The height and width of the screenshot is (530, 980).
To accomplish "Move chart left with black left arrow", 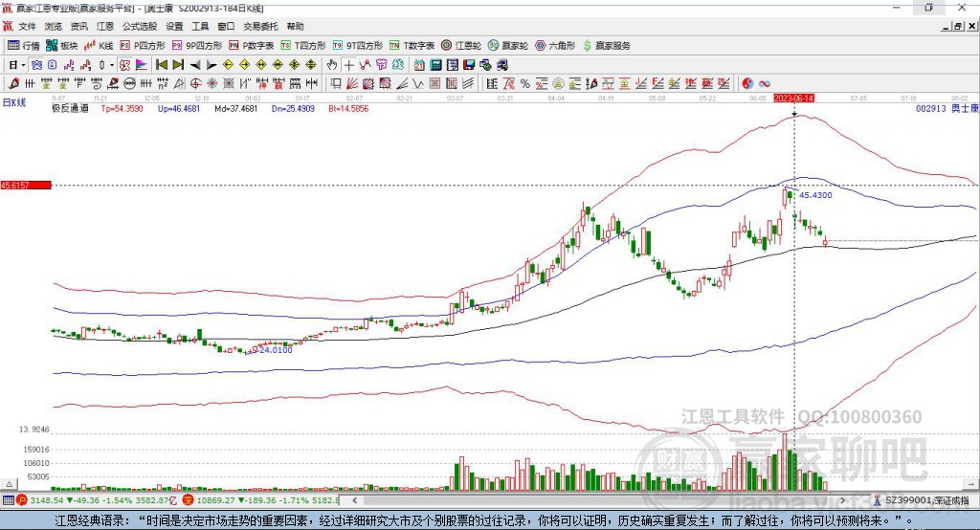I will coord(195,65).
